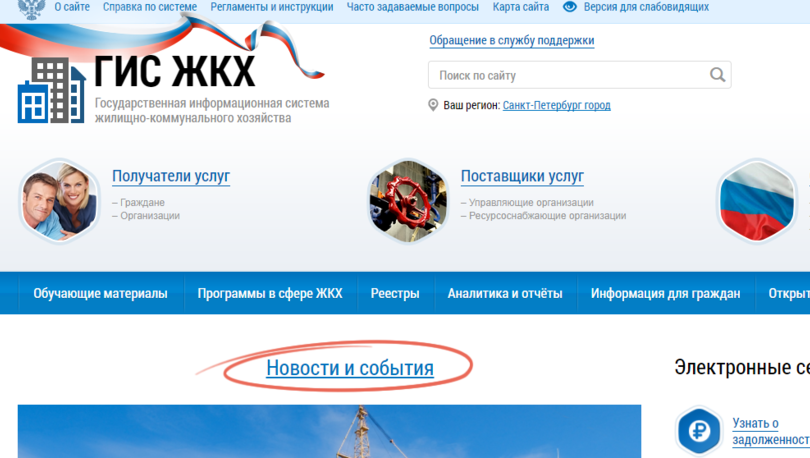Open Часто задаваемые вопросы link
Image resolution: width=810 pixels, height=458 pixels.
coord(413,7)
